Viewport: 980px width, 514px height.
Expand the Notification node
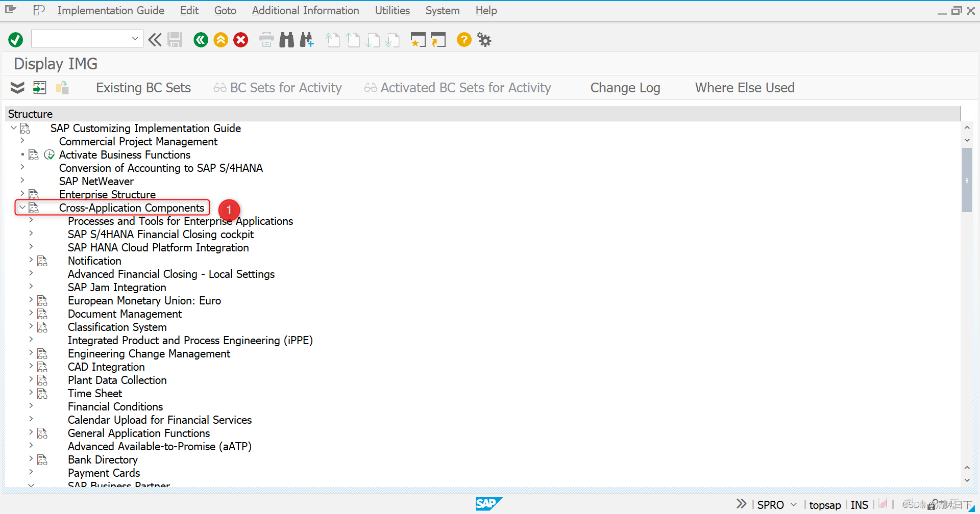[x=31, y=260]
